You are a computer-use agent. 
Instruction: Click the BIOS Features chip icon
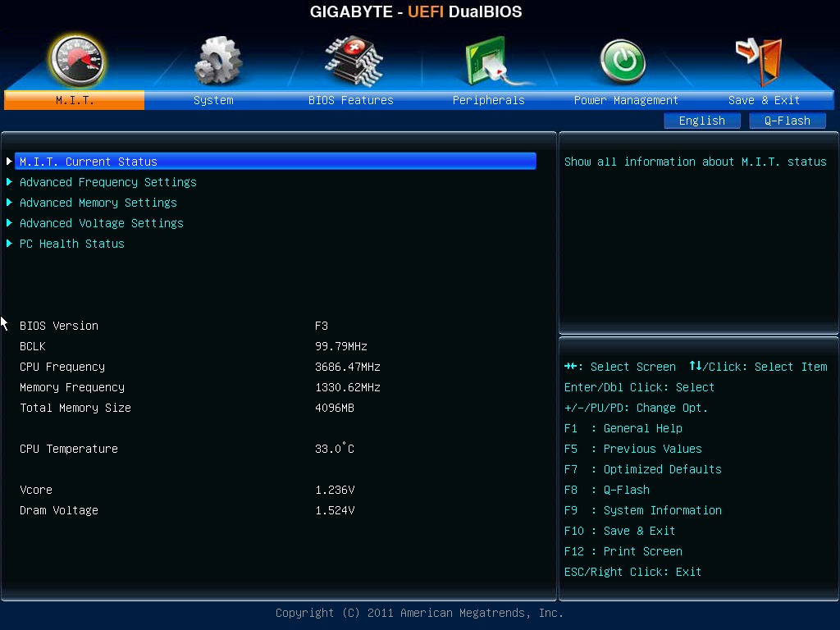click(354, 61)
